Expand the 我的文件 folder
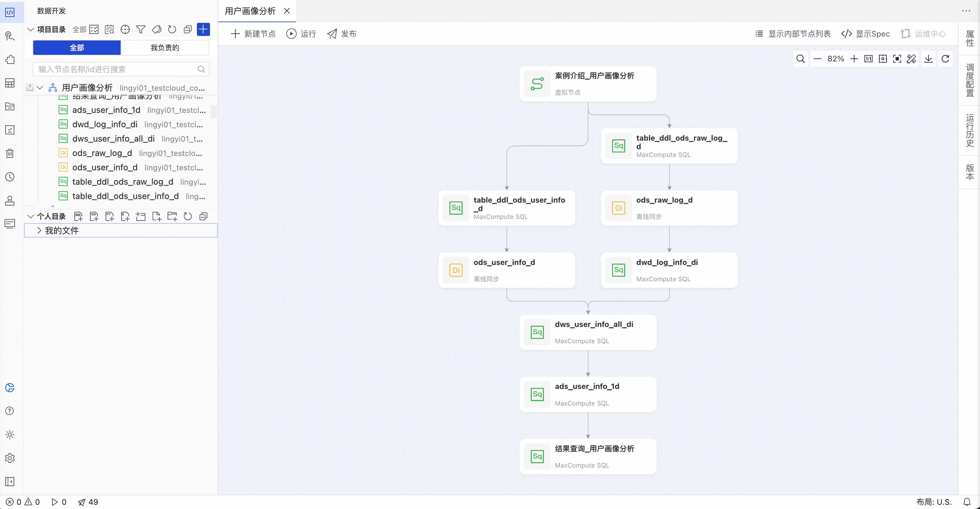The image size is (980, 509). (x=39, y=230)
